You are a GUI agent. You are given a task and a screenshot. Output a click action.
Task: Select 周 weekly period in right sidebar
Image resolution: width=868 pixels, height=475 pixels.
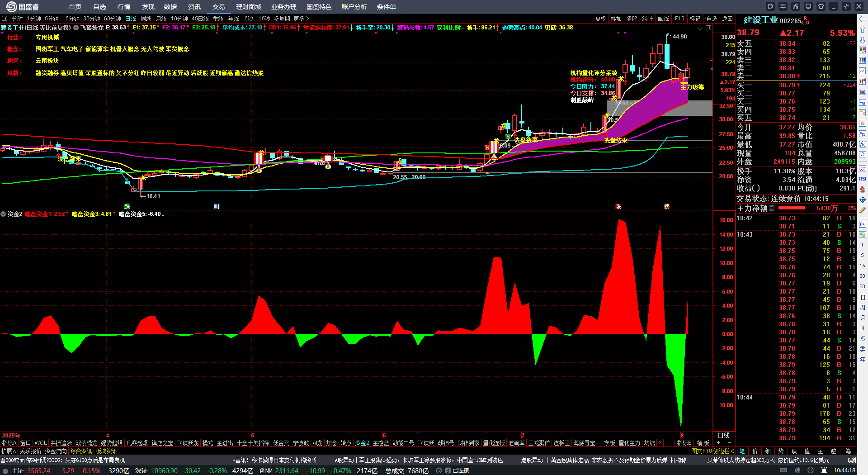tap(863, 307)
